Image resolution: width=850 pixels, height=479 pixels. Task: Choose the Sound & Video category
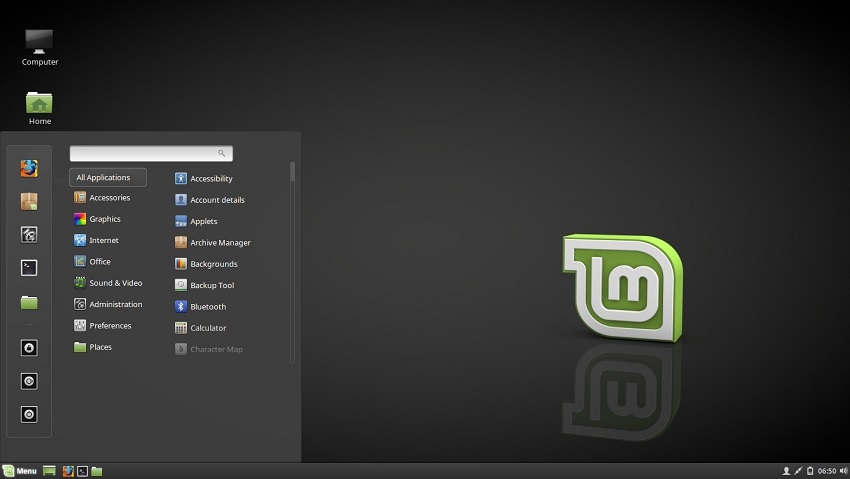click(x=115, y=283)
